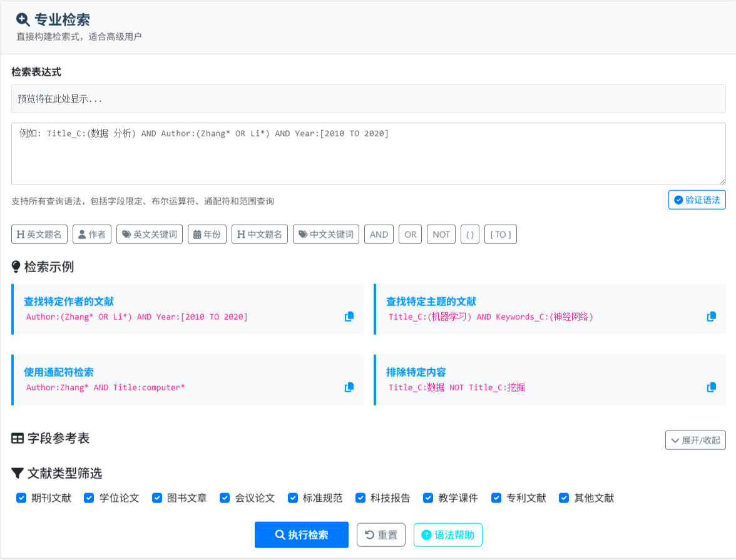Click the table icon next to 字段参考表
This screenshot has height=560, width=736.
coord(18,439)
